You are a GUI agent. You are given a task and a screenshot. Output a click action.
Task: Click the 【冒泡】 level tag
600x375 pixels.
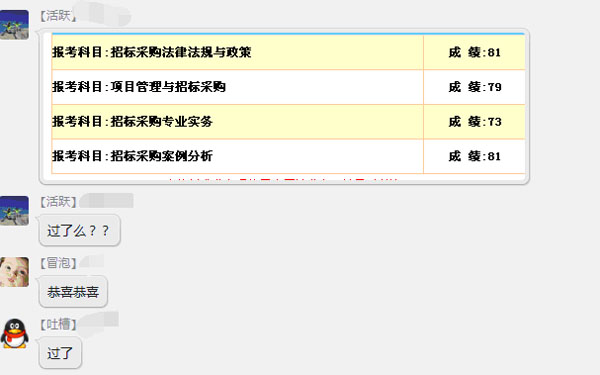tap(58, 263)
